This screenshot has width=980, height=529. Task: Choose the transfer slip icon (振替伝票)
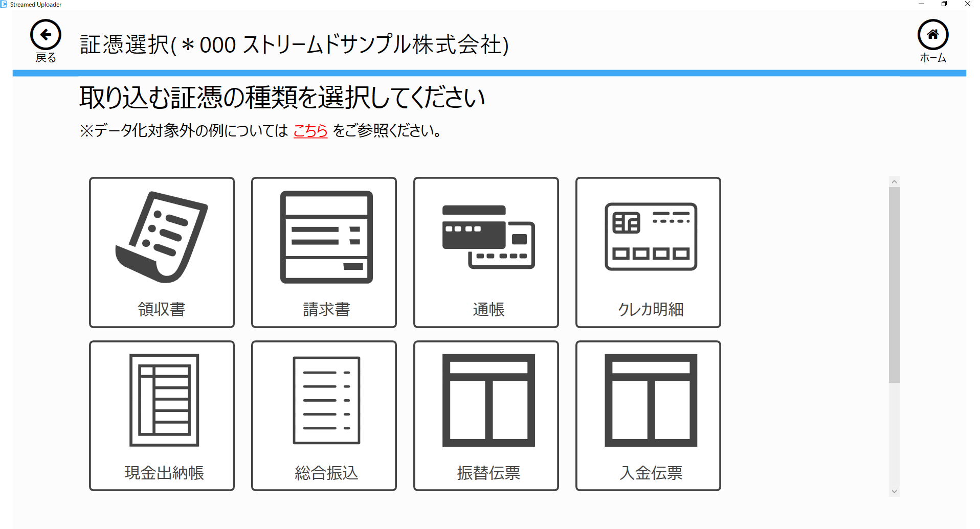pos(488,400)
